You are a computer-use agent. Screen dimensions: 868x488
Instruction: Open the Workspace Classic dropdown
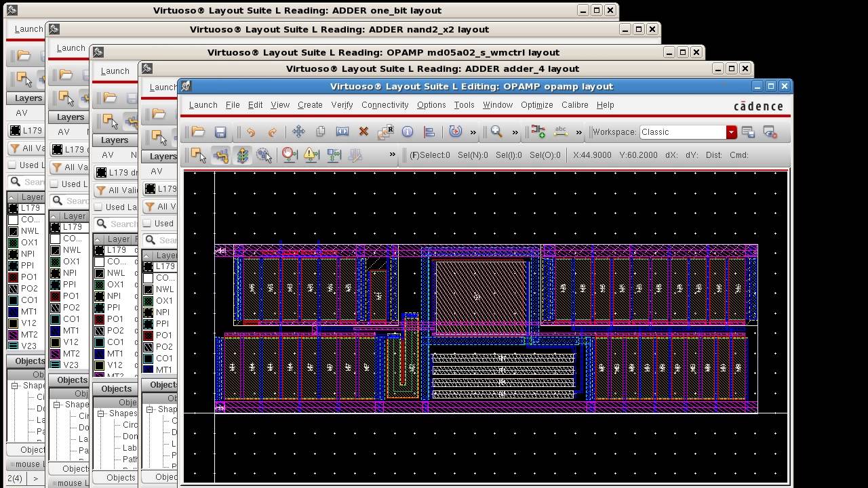731,132
